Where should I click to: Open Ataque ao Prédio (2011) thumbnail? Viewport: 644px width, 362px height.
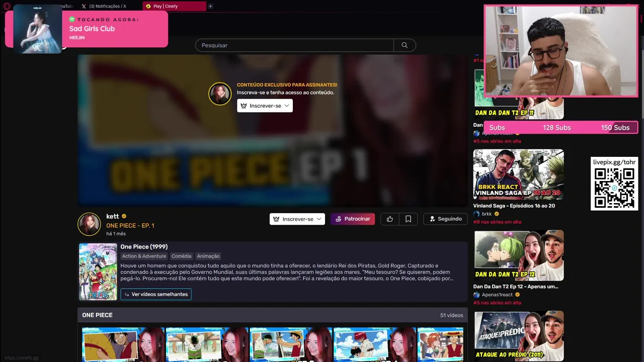tap(518, 336)
